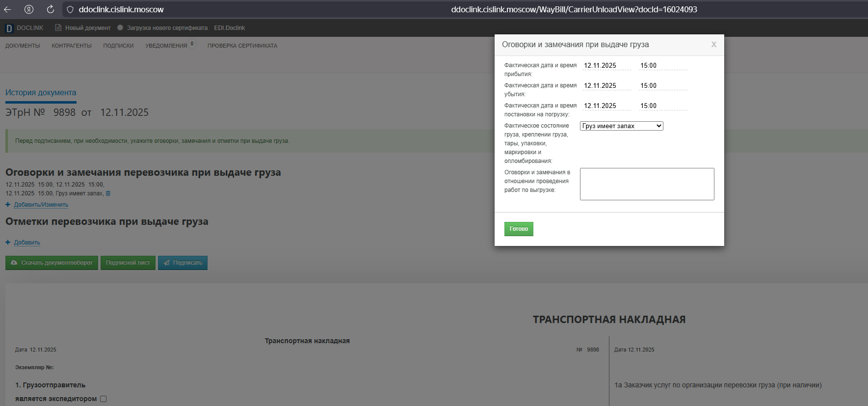Open the КОНТРАГЕНТЫ menu

pyautogui.click(x=72, y=46)
